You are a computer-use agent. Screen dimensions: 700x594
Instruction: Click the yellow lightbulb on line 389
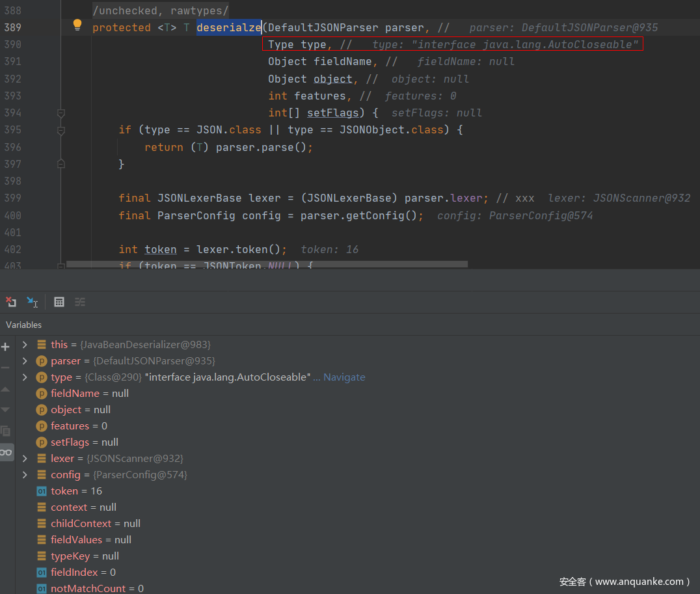77,25
